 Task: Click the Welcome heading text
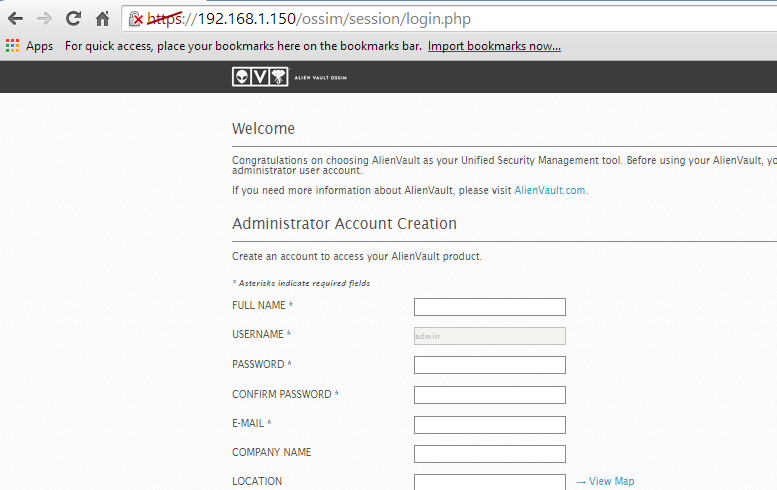(263, 129)
